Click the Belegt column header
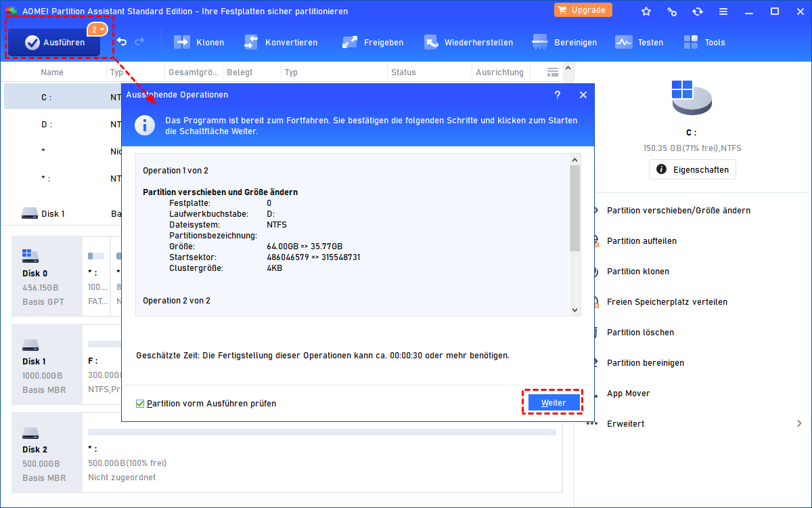 coord(240,72)
